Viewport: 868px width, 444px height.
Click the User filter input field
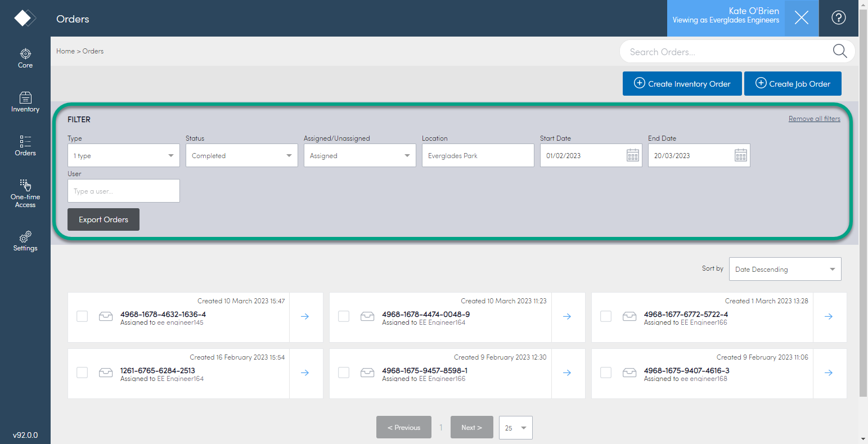pyautogui.click(x=124, y=191)
